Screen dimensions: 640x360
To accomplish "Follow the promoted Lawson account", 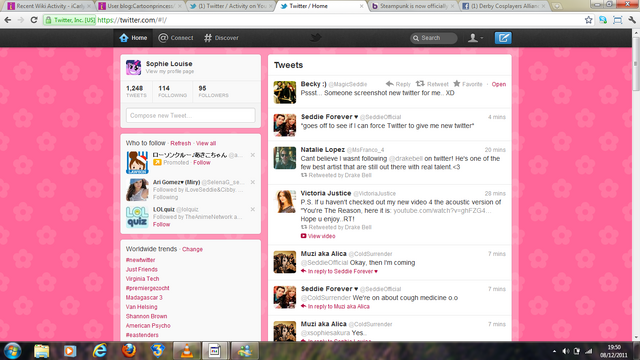I will pos(202,162).
